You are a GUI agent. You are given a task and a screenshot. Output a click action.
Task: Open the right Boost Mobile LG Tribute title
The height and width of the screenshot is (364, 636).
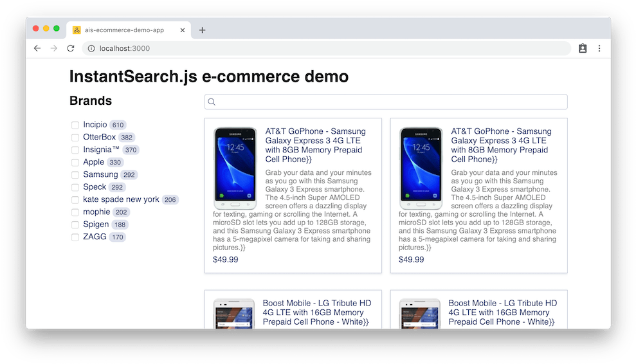[502, 312]
